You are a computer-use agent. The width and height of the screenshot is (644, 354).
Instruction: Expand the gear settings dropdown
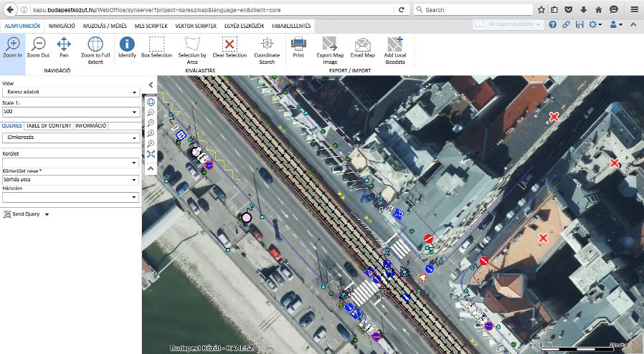pyautogui.click(x=595, y=24)
